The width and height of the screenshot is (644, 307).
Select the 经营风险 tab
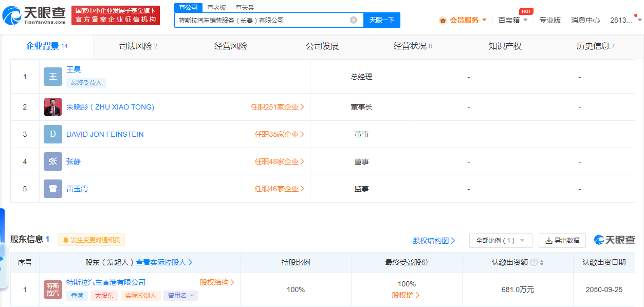[x=231, y=46]
